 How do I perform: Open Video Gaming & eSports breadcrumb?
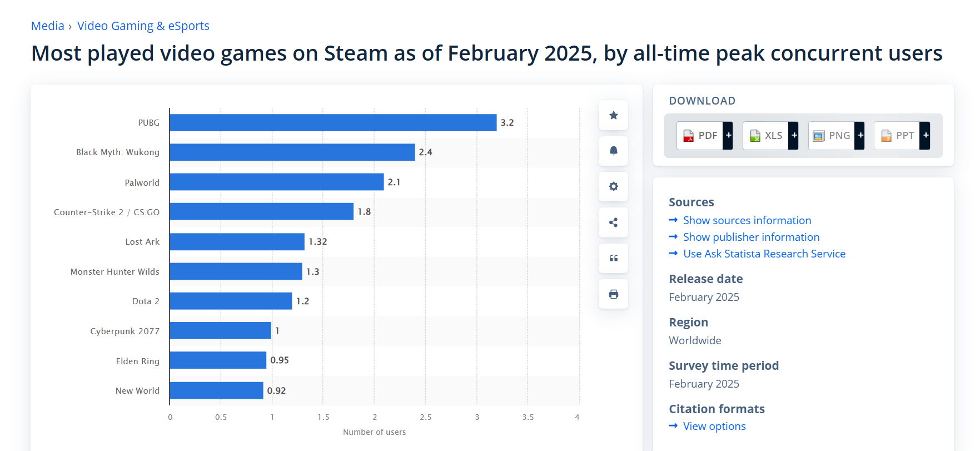tap(143, 26)
